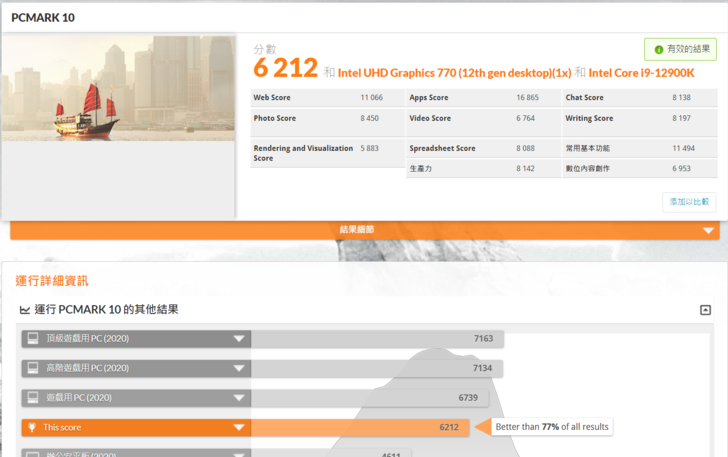Click the junk boat benchmark thumbnail image
This screenshot has height=457, width=728.
tap(118, 88)
